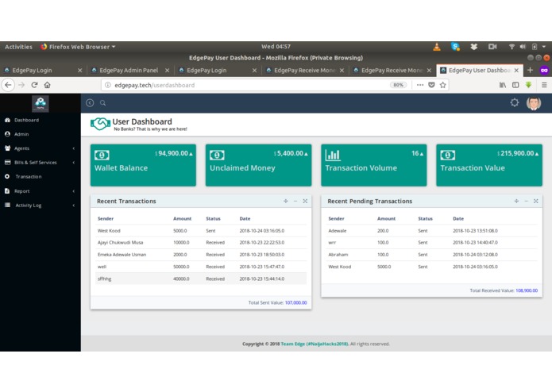
Task: Select the Adewale pending transaction row
Action: coord(432,231)
